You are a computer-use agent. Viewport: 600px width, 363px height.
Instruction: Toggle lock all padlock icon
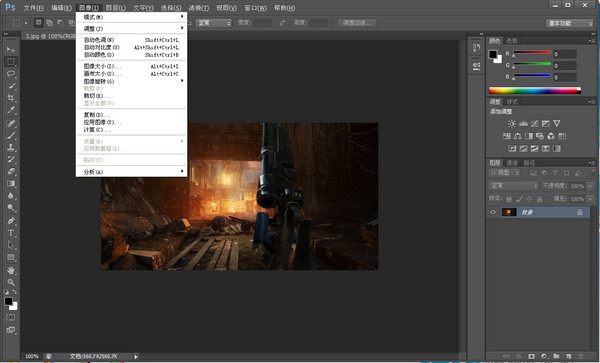click(x=540, y=199)
